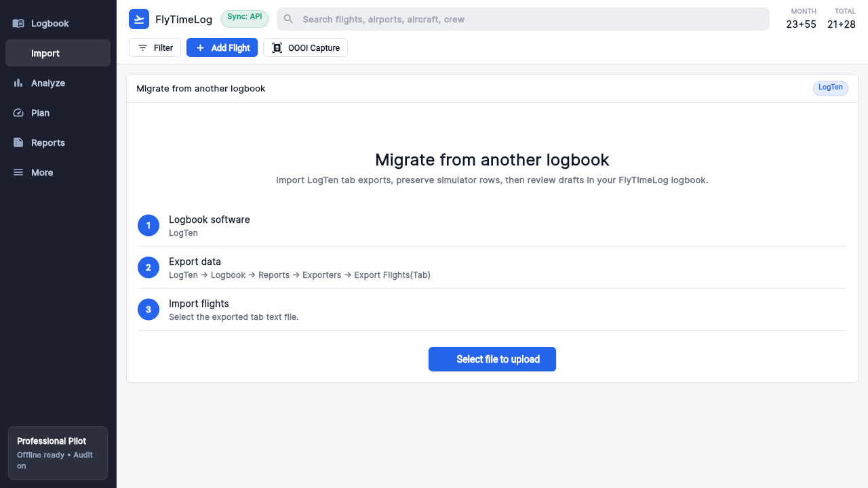Click the LogTen export path text
The height and width of the screenshot is (488, 868).
point(300,274)
